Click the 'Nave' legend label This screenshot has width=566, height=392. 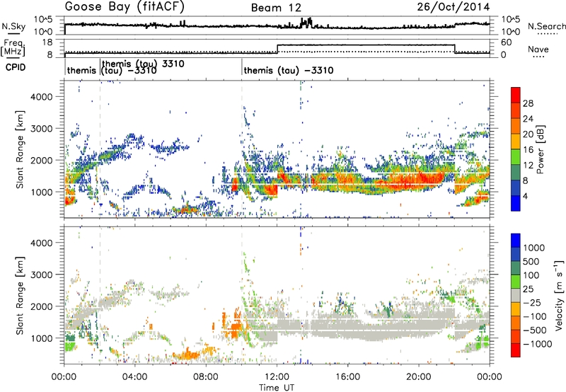[x=538, y=50]
